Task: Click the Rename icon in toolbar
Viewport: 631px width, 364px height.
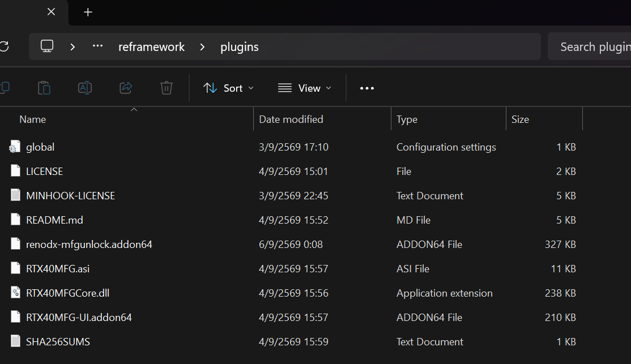Action: [x=85, y=88]
